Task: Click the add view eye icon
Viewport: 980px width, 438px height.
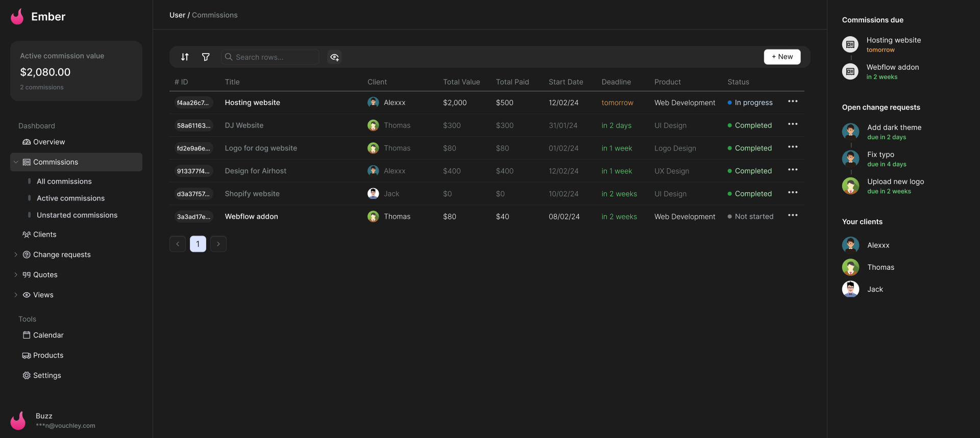Action: 334,57
